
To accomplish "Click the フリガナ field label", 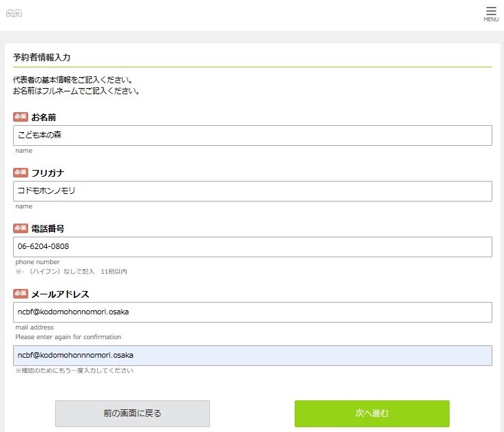I will point(48,173).
